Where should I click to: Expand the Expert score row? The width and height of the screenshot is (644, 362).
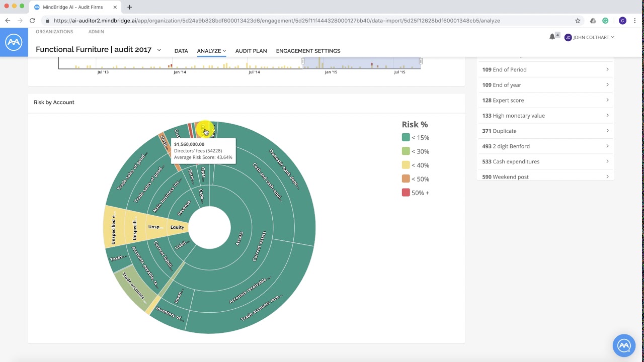545,100
